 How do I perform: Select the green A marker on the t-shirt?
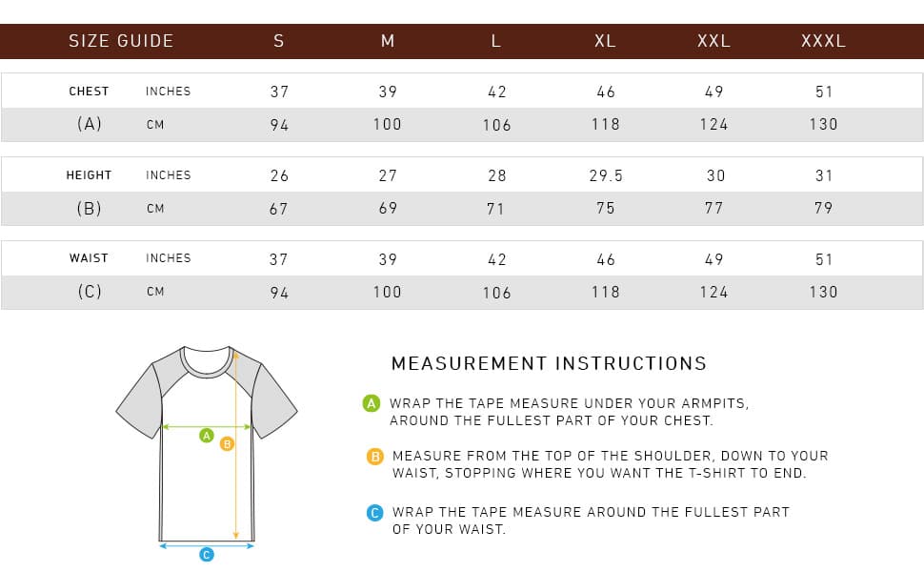206,435
